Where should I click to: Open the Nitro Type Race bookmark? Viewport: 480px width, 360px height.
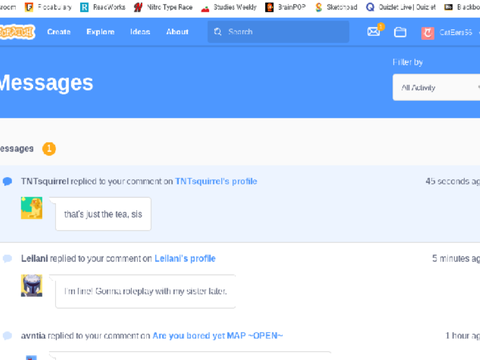click(163, 7)
